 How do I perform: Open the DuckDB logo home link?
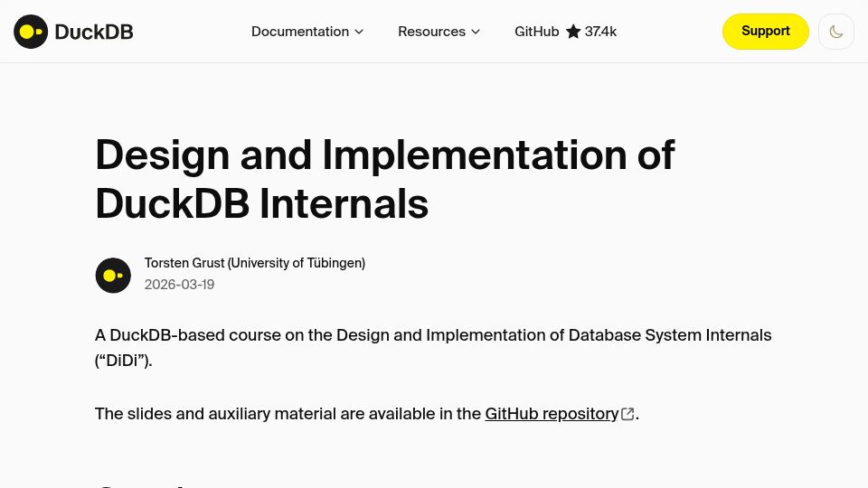point(73,32)
